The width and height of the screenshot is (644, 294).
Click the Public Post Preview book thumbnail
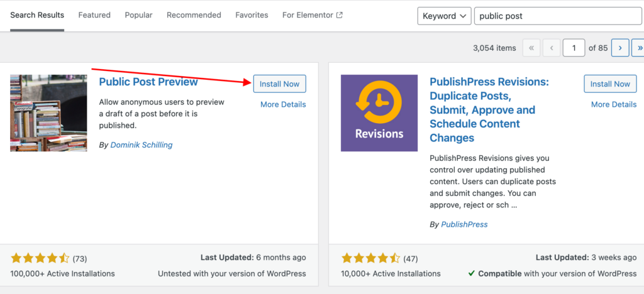click(x=48, y=113)
